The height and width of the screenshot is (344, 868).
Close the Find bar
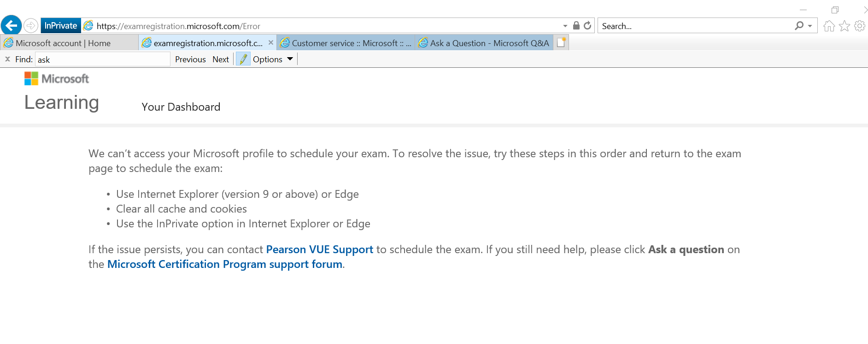point(7,59)
